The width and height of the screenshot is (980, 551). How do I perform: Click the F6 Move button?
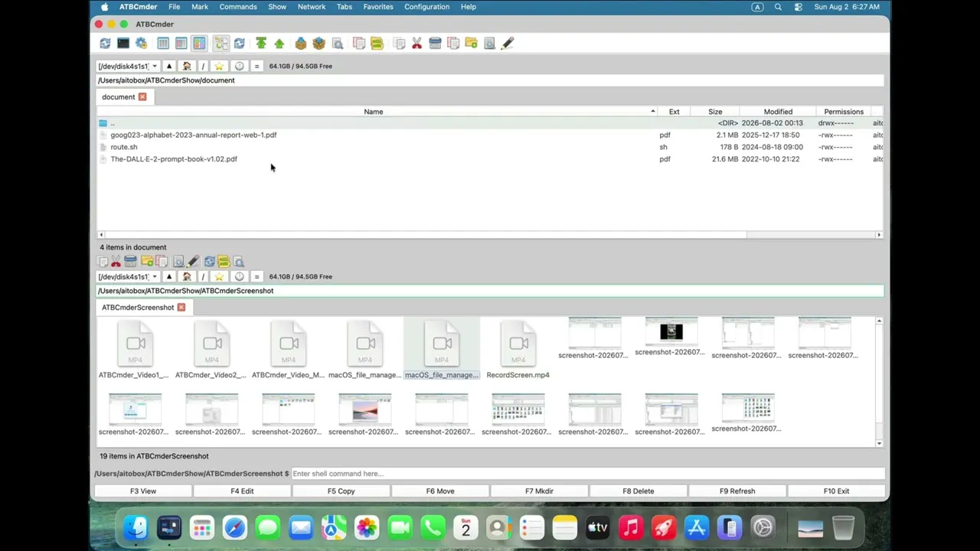[440, 491]
